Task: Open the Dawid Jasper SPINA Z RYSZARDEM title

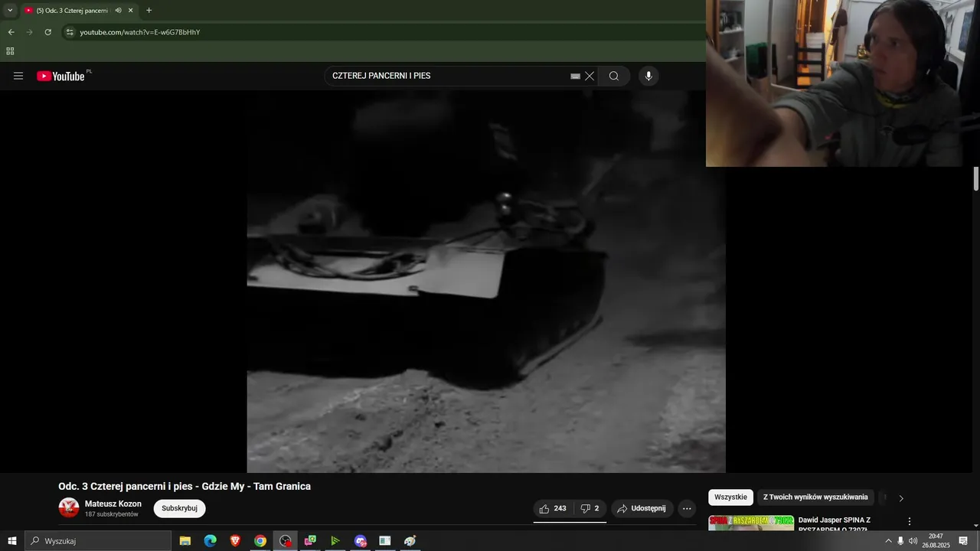Action: (x=835, y=524)
